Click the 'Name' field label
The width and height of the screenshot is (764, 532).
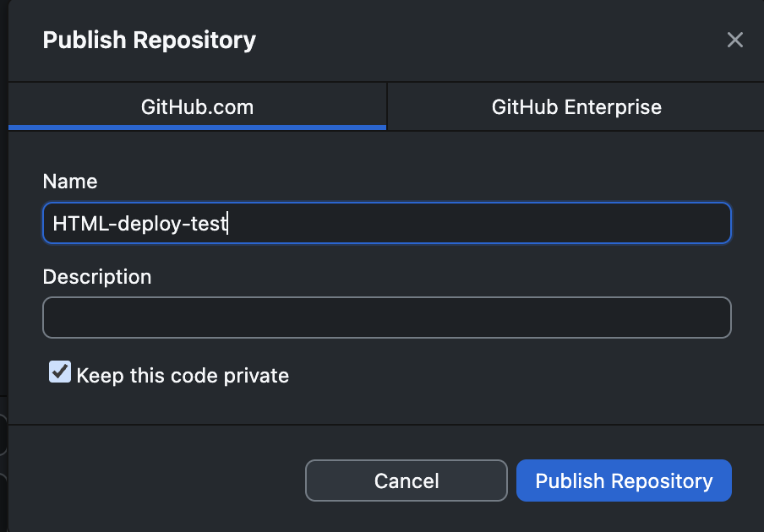(70, 182)
